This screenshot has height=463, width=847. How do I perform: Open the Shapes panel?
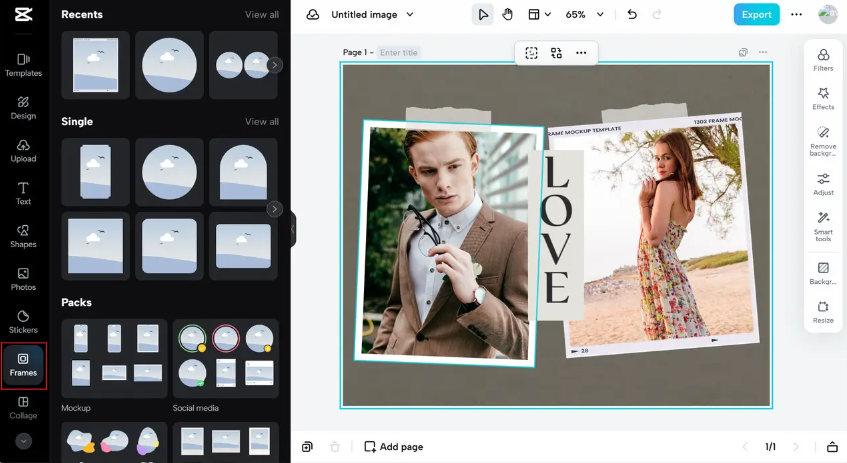(x=23, y=237)
